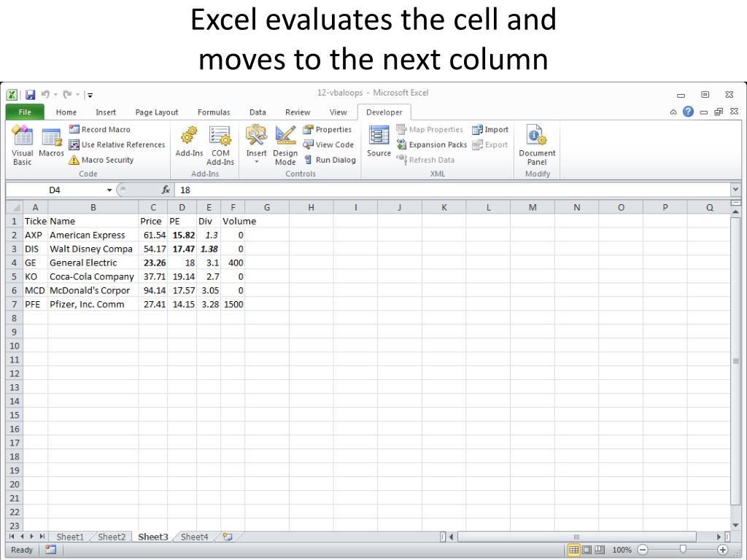Select the Price header cell
Screen dimensions: 747x560
click(x=153, y=222)
